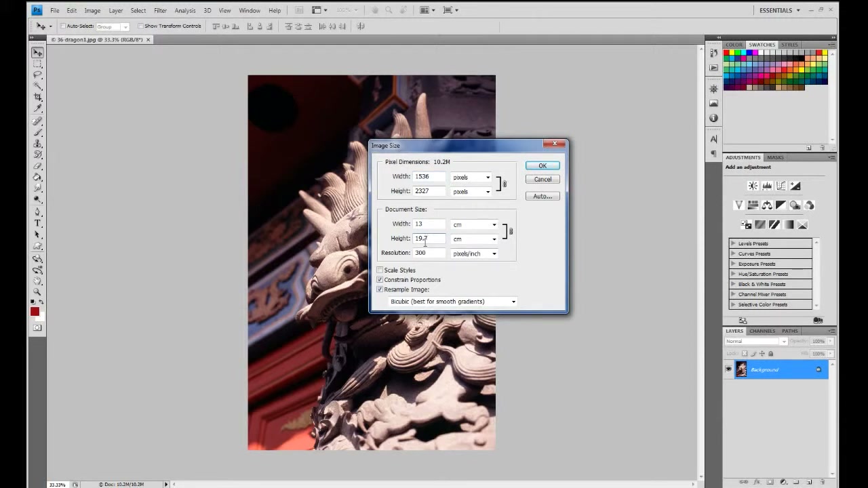868x488 pixels.
Task: Enable Show Transform Controls checkbox
Action: coord(140,26)
